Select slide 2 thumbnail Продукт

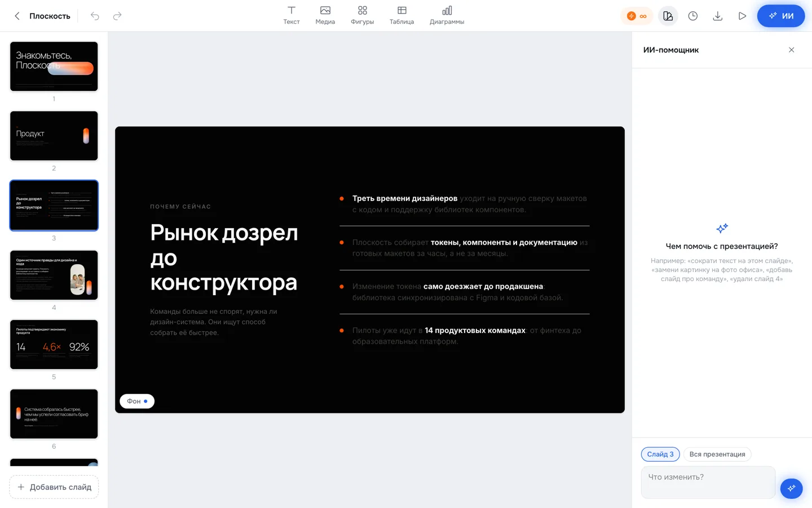54,136
